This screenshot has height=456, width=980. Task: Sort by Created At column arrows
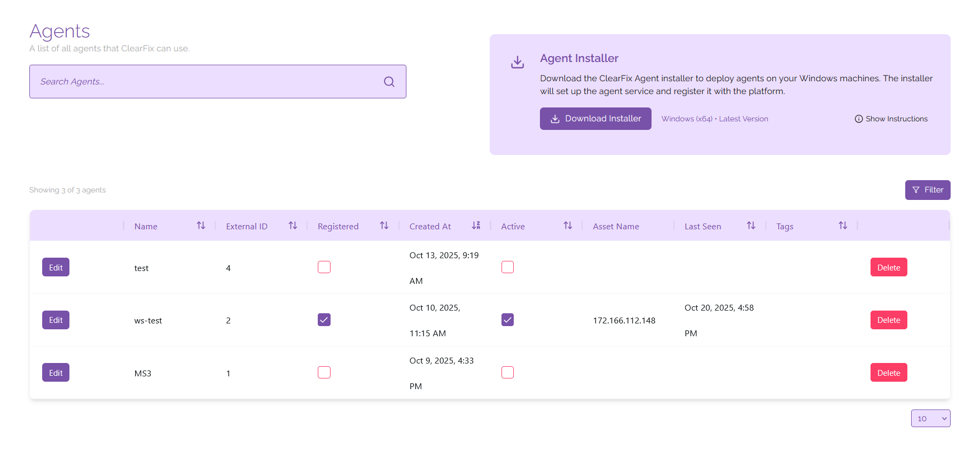click(x=476, y=226)
